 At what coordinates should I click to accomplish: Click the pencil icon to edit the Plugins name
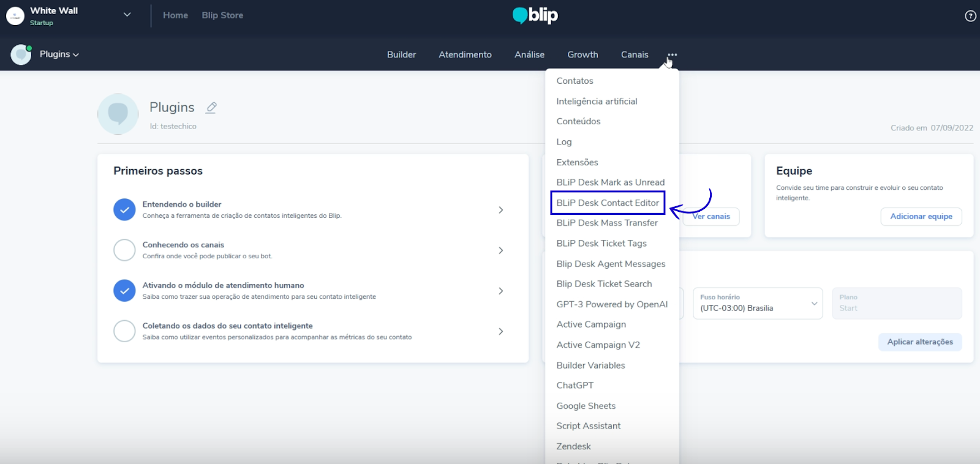tap(211, 108)
